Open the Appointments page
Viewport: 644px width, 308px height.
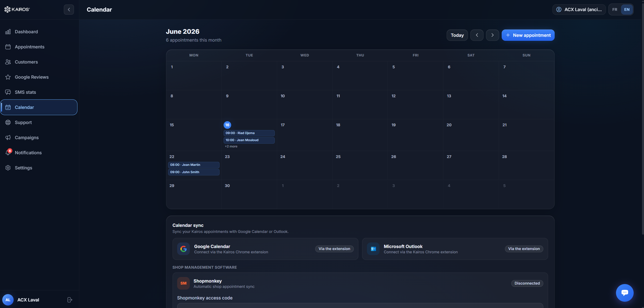point(39,47)
